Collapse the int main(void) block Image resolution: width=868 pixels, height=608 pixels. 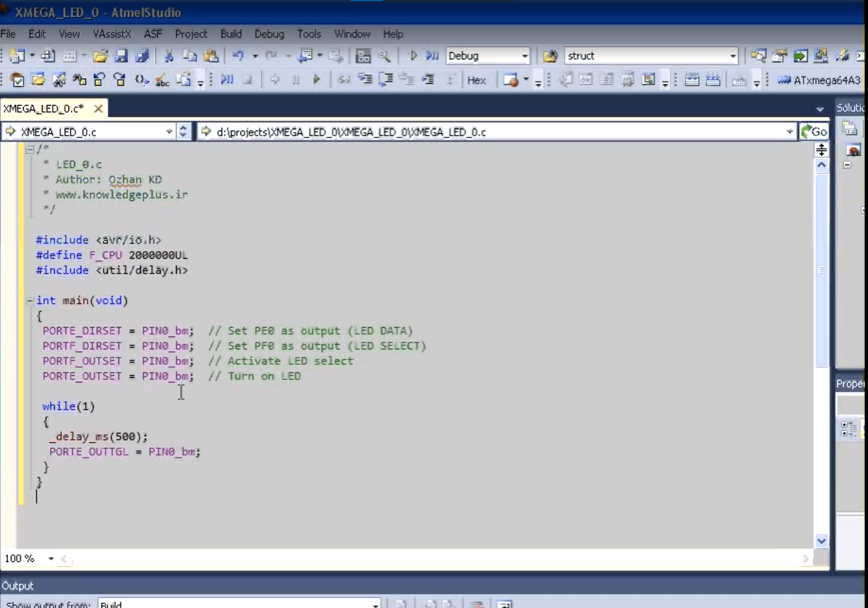tap(29, 301)
